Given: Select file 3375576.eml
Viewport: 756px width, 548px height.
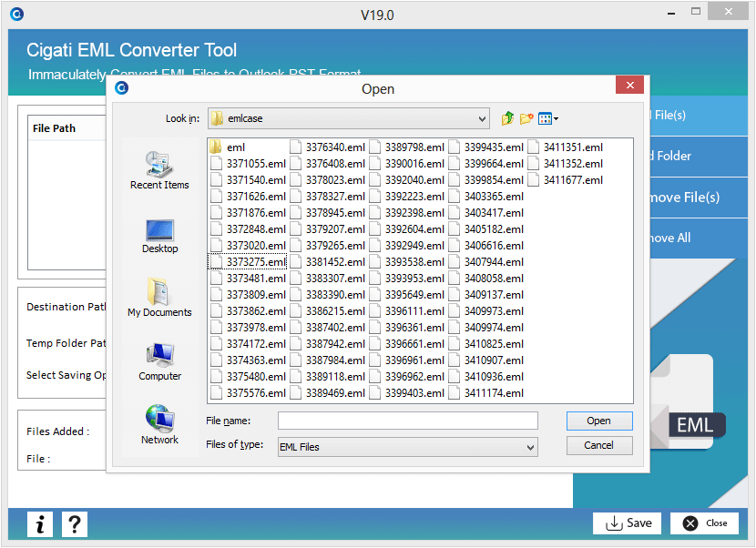Looking at the screenshot, I should point(249,393).
